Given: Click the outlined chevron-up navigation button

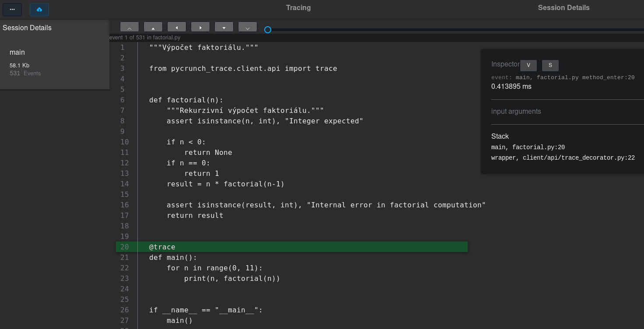Looking at the screenshot, I should [129, 27].
